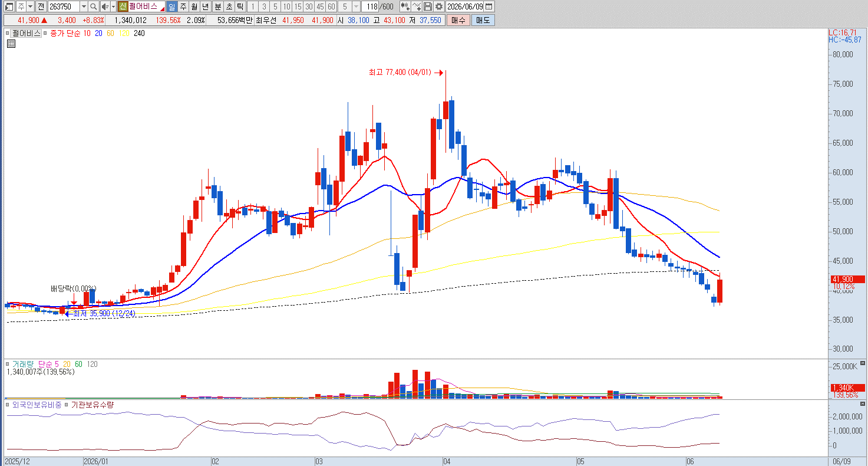Toggle the minute (분) period button
The image size is (868, 466).
point(217,6)
